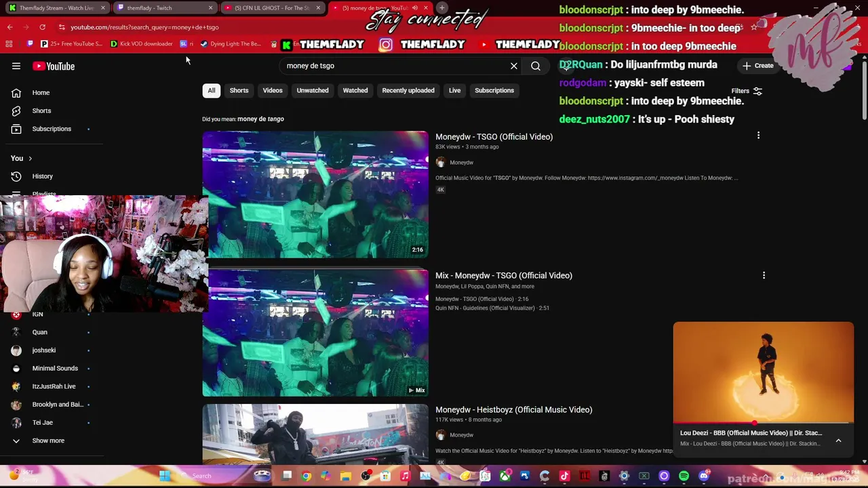Open 25+ Free YouTube S... bookmark
The height and width of the screenshot is (488, 868).
(71, 44)
